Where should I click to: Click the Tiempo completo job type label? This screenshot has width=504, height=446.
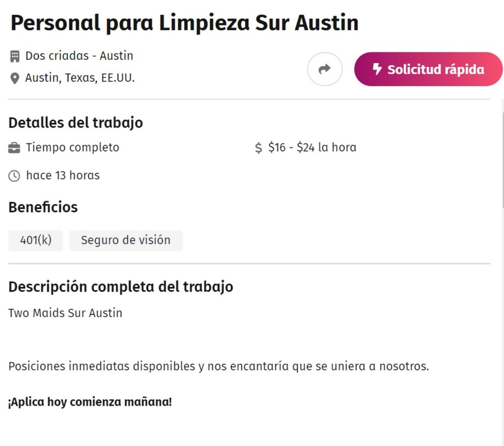click(72, 147)
